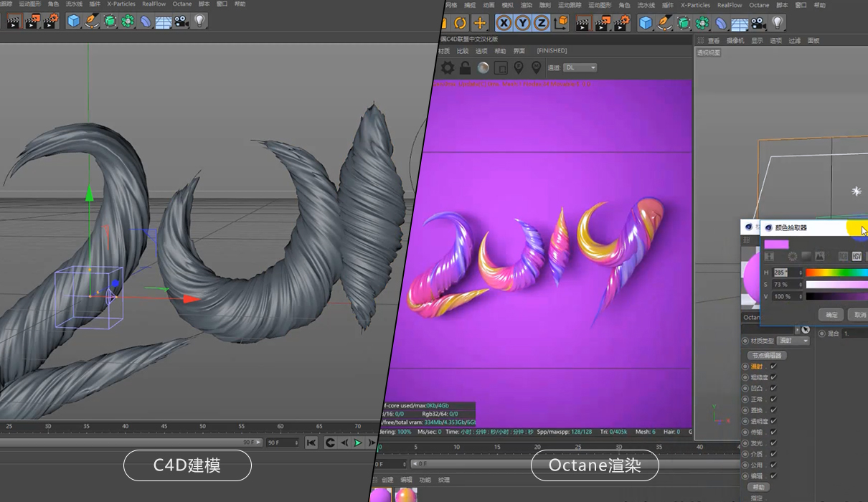The width and height of the screenshot is (868, 502).
Task: Toggle the 置换 checkbox
Action: (773, 410)
